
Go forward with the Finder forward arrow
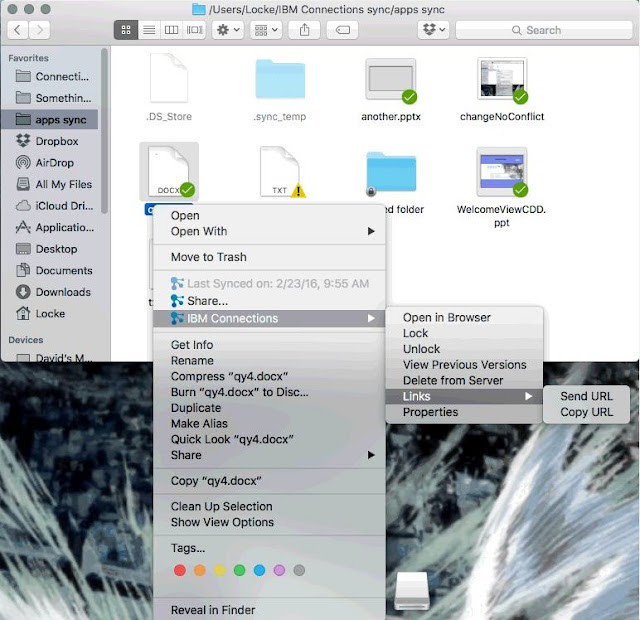(40, 30)
